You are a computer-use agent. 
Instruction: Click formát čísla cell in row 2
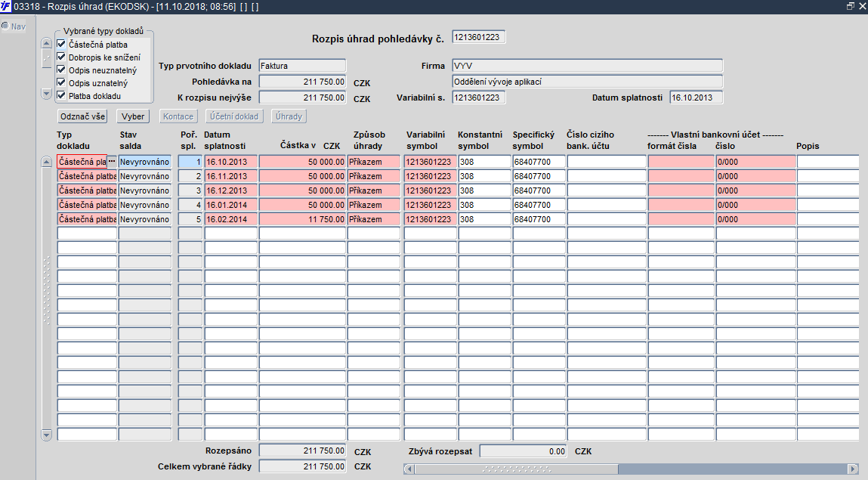point(681,176)
